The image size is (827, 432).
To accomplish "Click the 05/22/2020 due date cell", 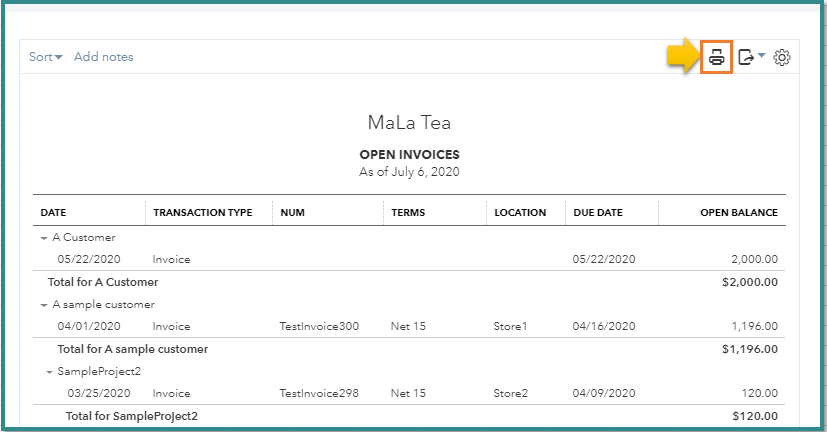I will (604, 259).
